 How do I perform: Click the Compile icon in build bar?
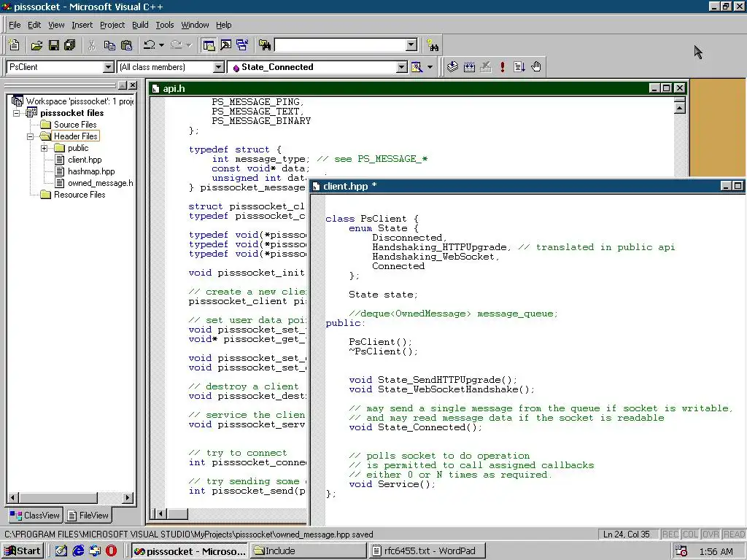pyautogui.click(x=452, y=67)
